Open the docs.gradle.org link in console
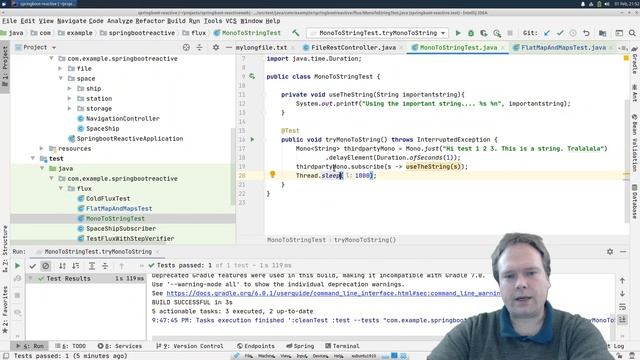Screen dimensions: 640x360 click(x=334, y=293)
